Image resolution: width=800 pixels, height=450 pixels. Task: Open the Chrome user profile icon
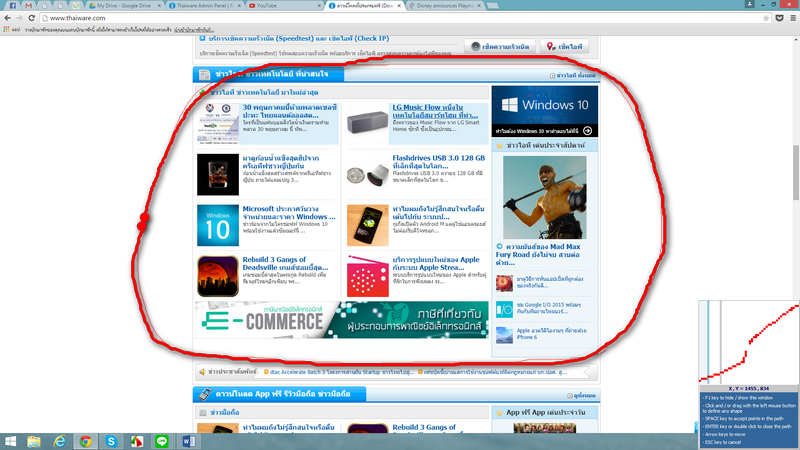pyautogui.click(x=749, y=4)
